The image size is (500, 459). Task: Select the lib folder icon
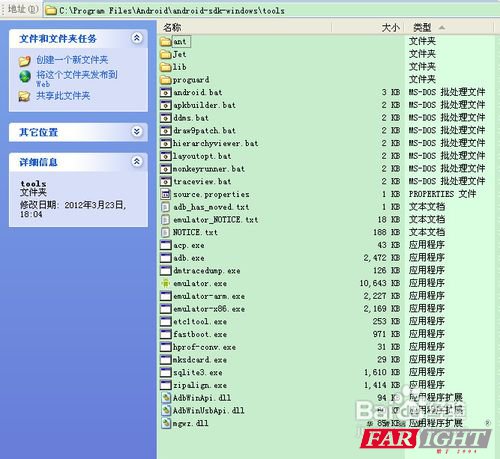coord(166,67)
